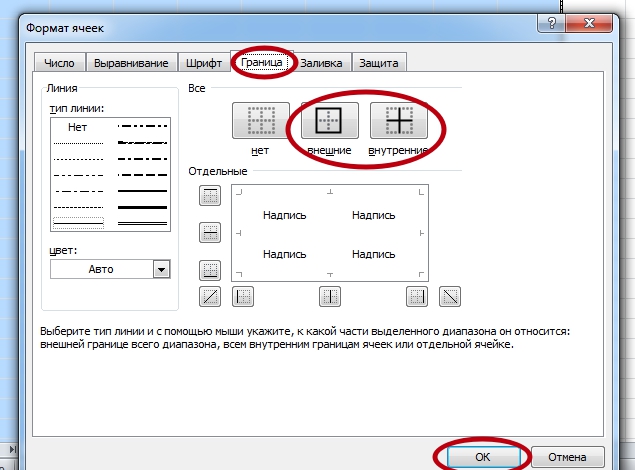The width and height of the screenshot is (635, 470).
Task: Toggle the inner vertical border button
Action: (330, 297)
